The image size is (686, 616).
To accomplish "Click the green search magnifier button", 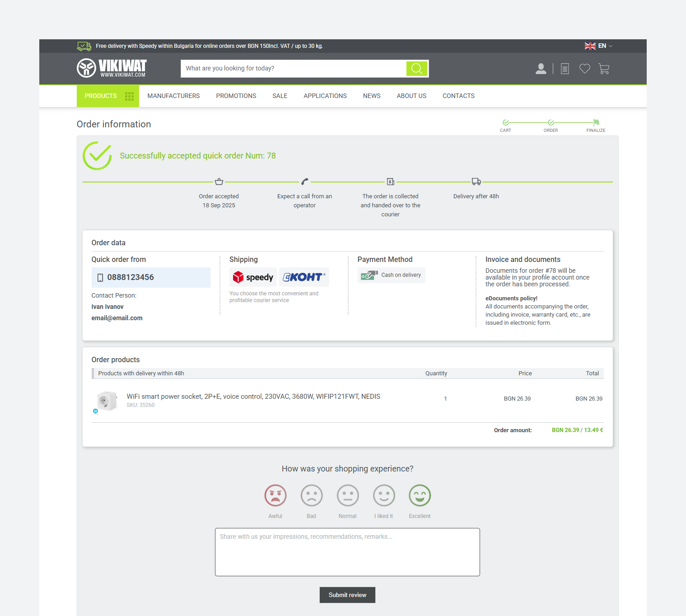I will coord(416,69).
